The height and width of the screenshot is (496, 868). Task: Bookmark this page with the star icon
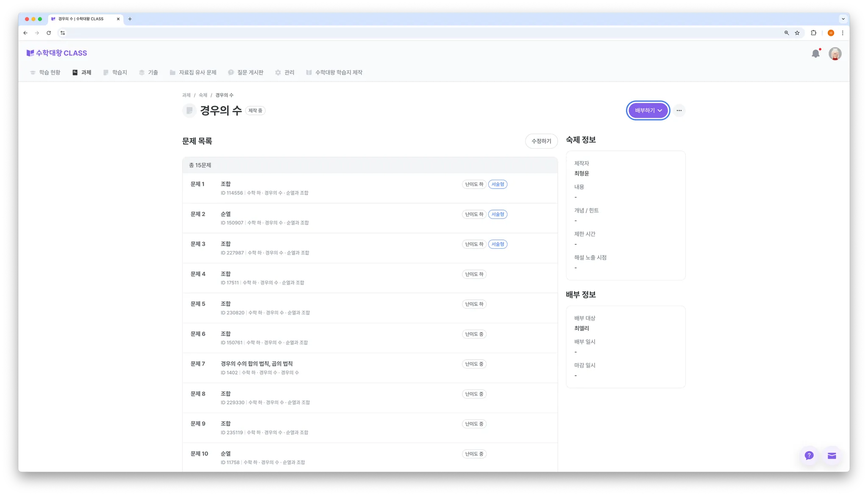[797, 33]
